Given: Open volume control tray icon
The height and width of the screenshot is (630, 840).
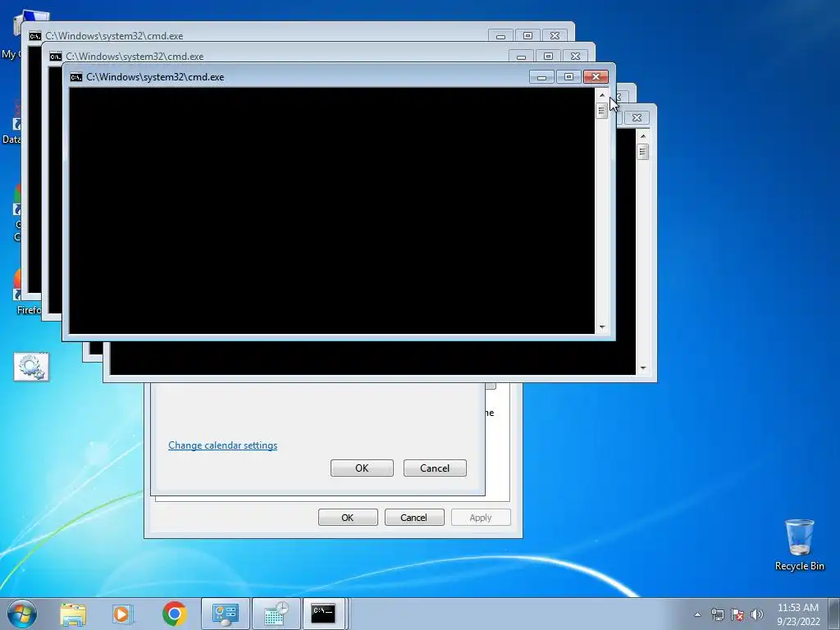Looking at the screenshot, I should coord(757,614).
